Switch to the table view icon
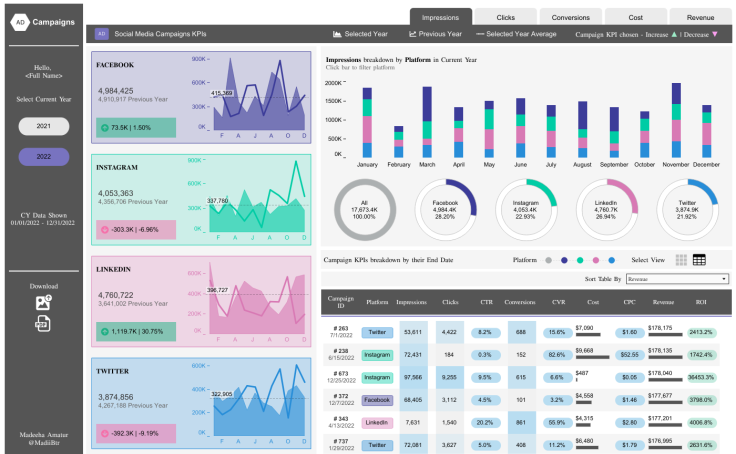736x454 pixels. tap(699, 260)
